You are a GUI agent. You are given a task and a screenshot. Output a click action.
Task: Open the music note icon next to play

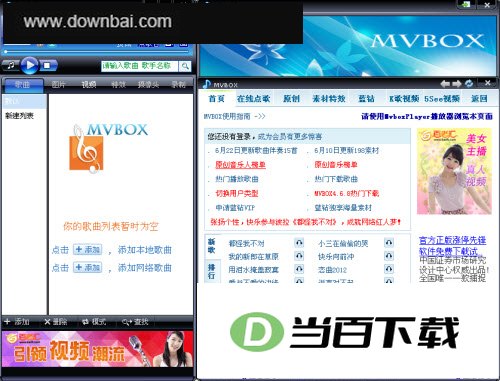(11, 65)
